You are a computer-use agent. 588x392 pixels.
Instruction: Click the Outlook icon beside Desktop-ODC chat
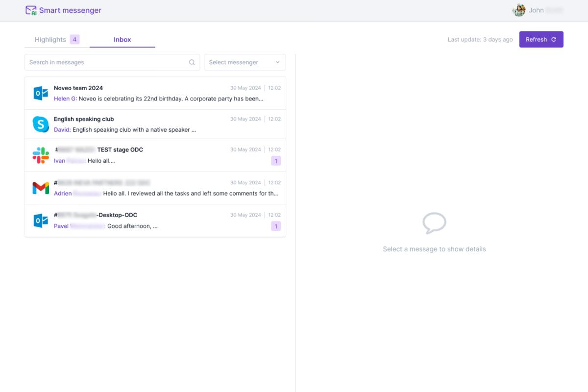40,220
